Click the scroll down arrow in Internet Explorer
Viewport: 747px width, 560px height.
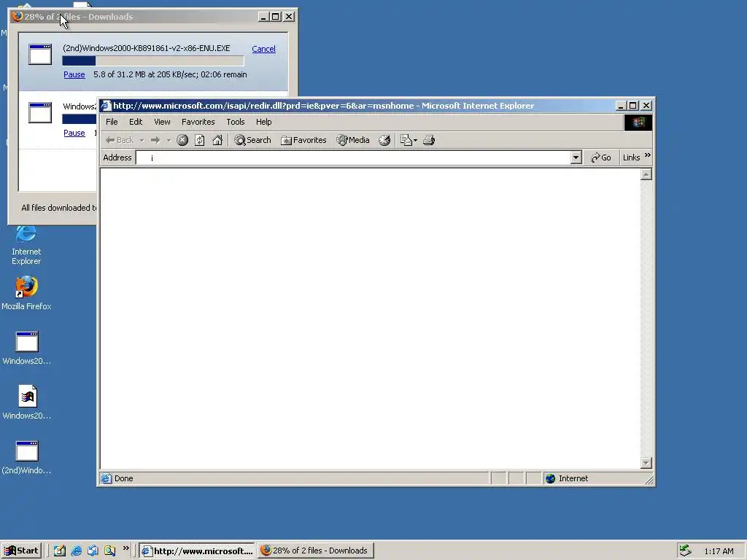click(x=646, y=462)
